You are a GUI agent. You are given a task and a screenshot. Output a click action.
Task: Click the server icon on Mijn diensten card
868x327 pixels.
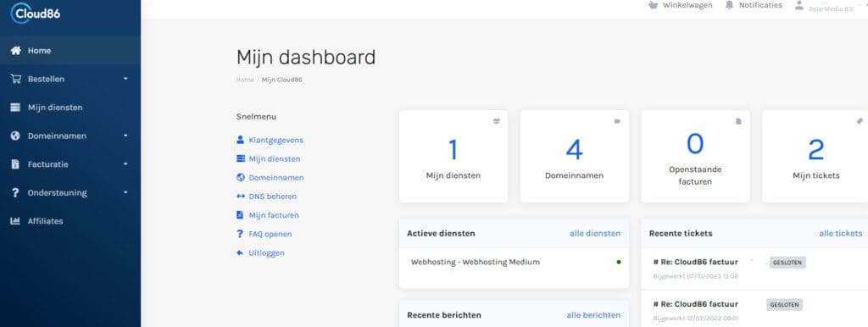(x=497, y=121)
